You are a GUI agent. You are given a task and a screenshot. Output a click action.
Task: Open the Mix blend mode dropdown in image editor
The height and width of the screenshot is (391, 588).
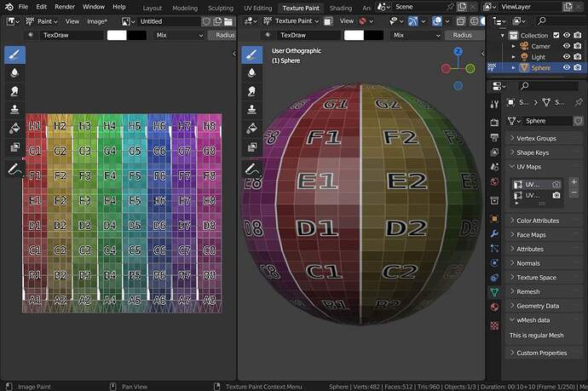(x=179, y=35)
